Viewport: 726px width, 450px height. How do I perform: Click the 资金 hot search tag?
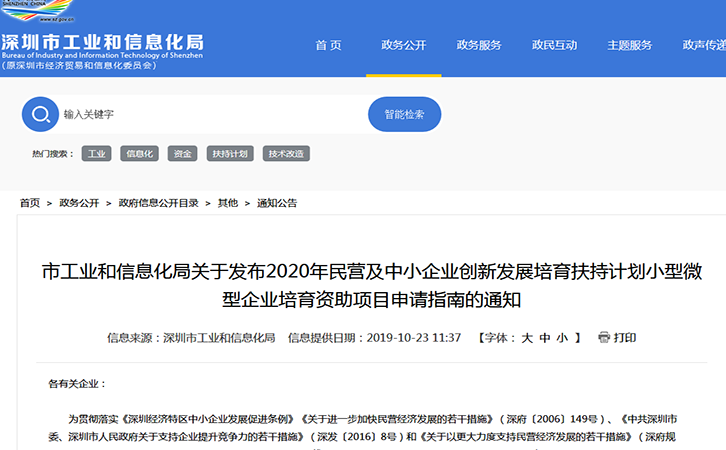tap(181, 154)
